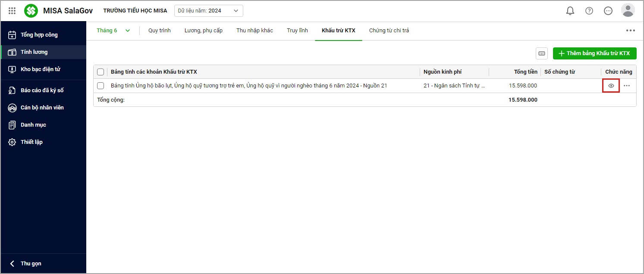Show more tabs via top-right ellipsis

pyautogui.click(x=631, y=31)
